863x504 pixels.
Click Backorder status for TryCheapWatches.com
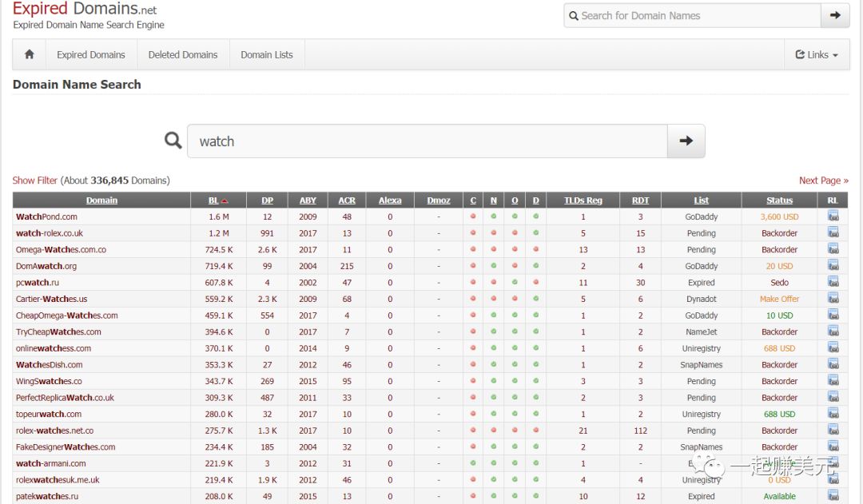[x=779, y=331]
